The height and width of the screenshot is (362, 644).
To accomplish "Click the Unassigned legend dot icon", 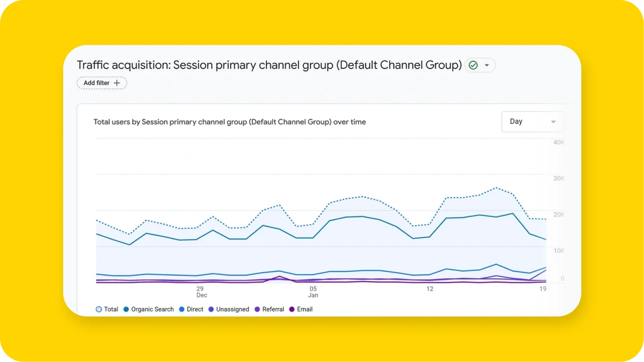I will pyautogui.click(x=212, y=309).
